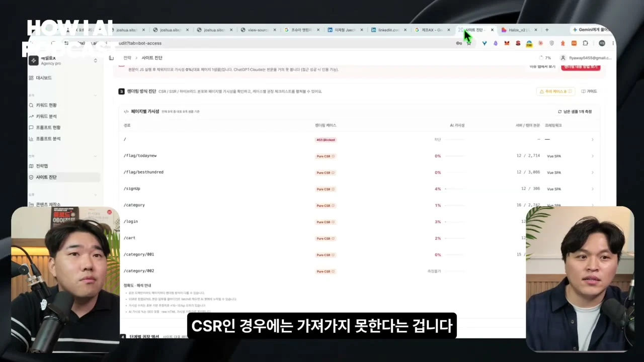The image size is (644, 362).
Task: Expand the / path row chevron
Action: pos(592,139)
